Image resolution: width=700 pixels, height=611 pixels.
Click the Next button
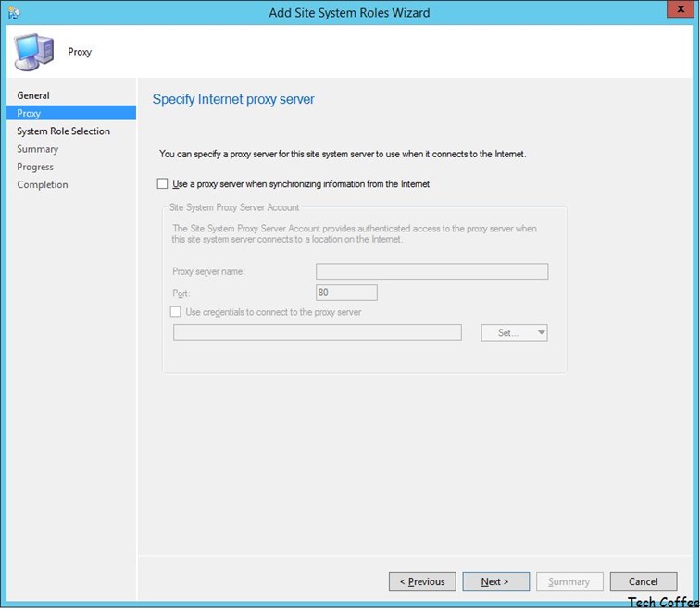[x=496, y=582]
